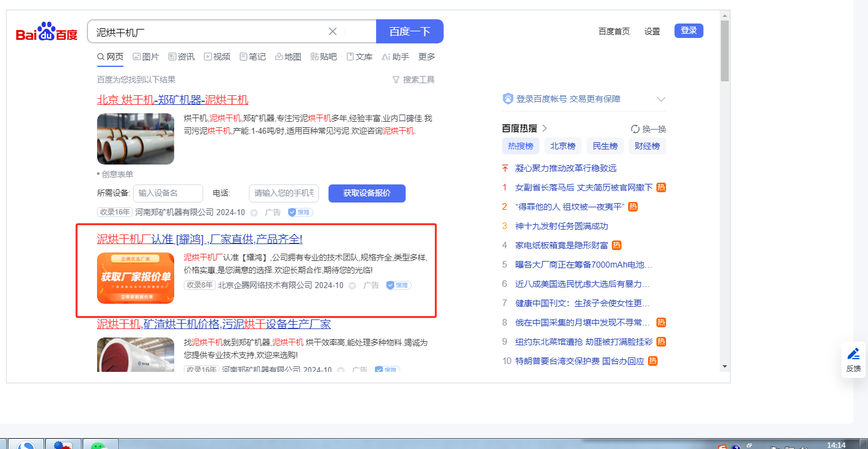
Task: Click 保障 shield badge under 河南郑矿机器 result
Action: pos(300,212)
